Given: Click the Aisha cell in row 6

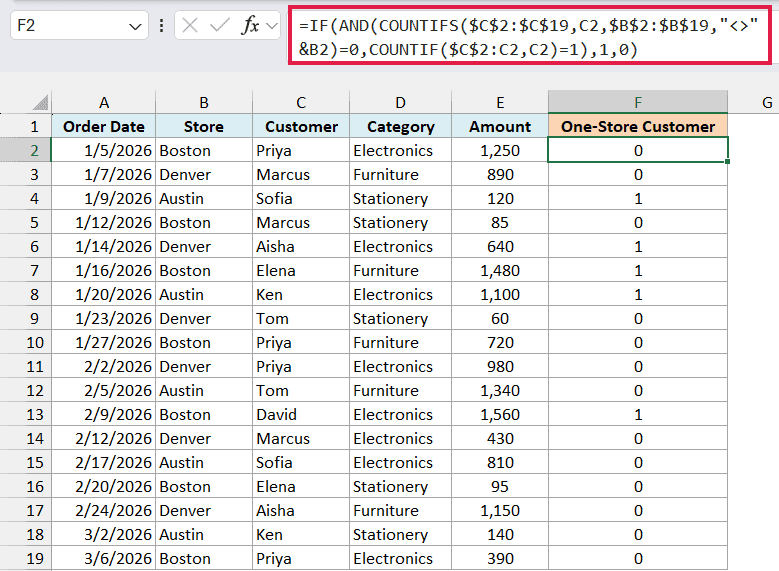Looking at the screenshot, I should (301, 246).
